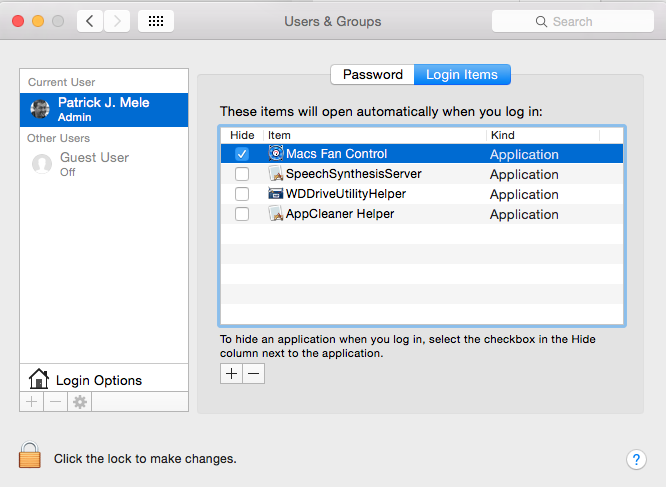Image resolution: width=666 pixels, height=487 pixels.
Task: Click the SpeechSynthesisServer app icon
Action: (276, 174)
